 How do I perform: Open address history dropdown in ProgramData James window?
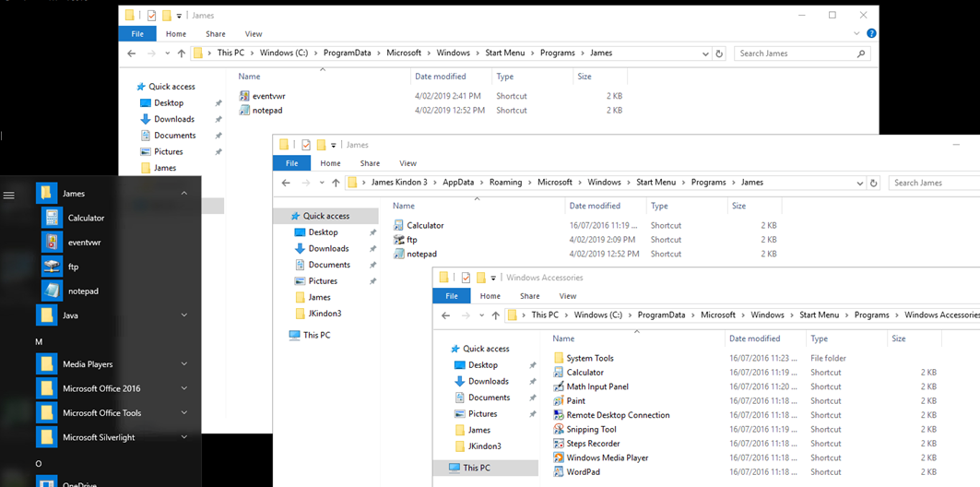pos(705,53)
